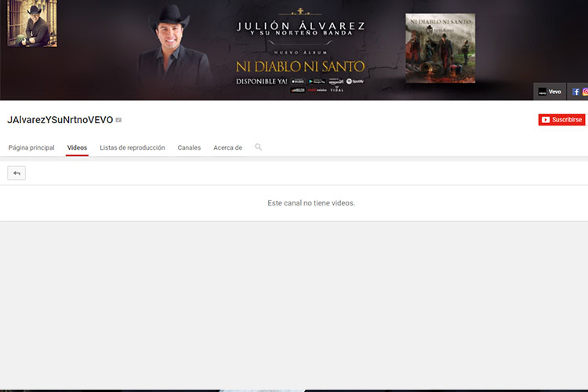Click the Suscribirse button

click(561, 120)
